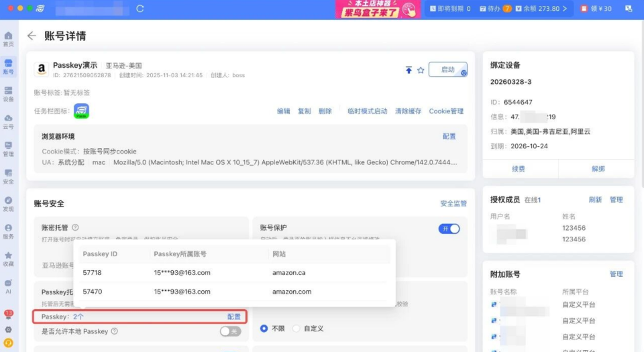Click 管理 in 授权成员 panel
This screenshot has height=352, width=644.
[616, 199]
